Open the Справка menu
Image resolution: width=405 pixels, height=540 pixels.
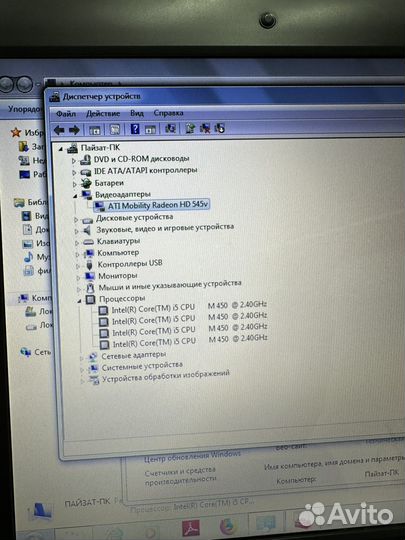[168, 113]
